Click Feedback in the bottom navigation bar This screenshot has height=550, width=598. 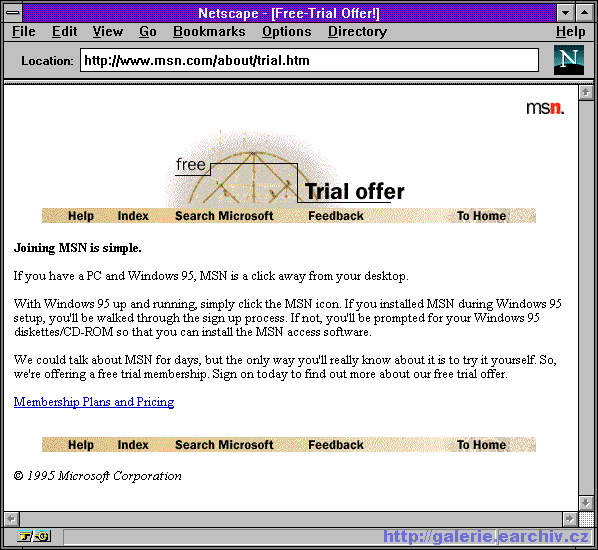point(336,445)
